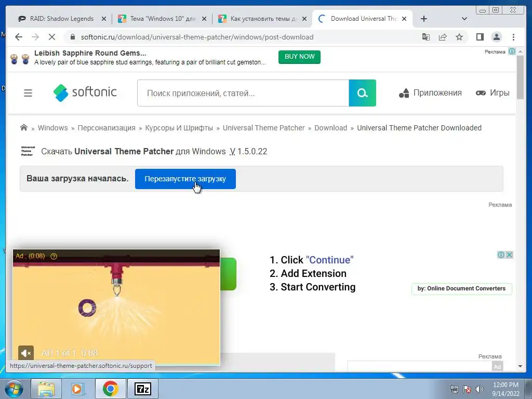
Task: Open the Download breadcrumb link
Action: (x=331, y=128)
